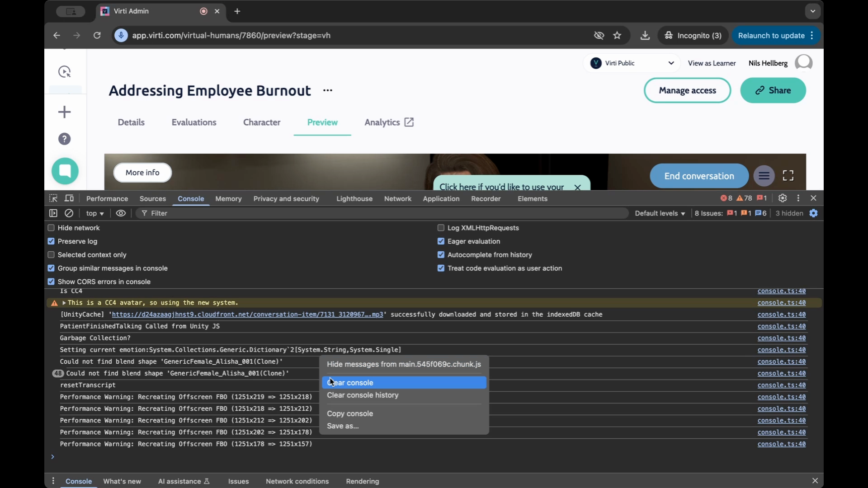
Task: Enable Log XMLHttpRequests checkbox
Action: point(441,228)
